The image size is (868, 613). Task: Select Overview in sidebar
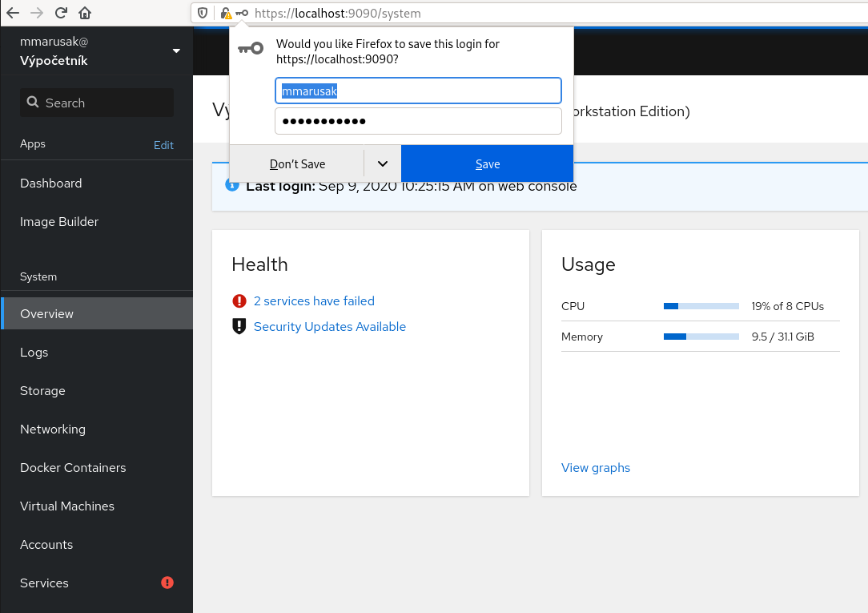(x=97, y=313)
